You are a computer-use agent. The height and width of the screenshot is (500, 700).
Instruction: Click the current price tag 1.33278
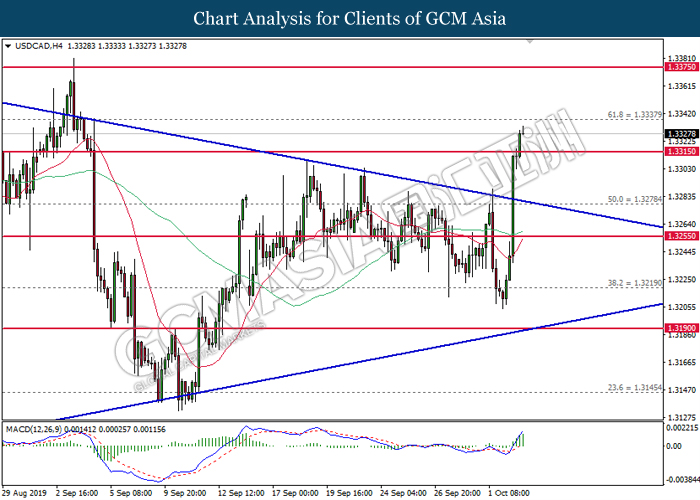point(680,133)
